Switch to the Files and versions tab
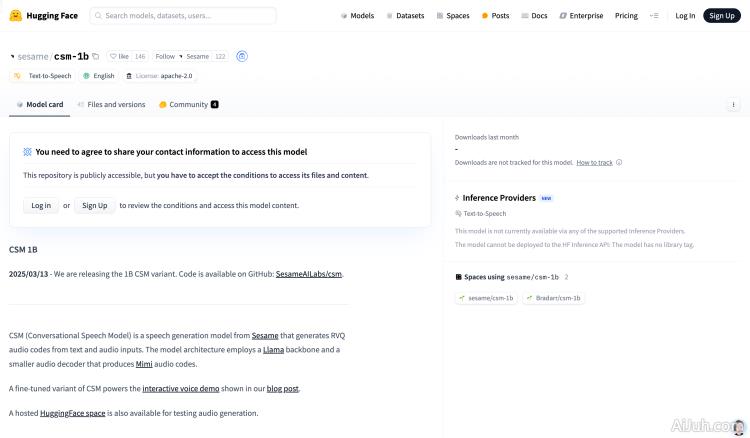Screen dimensions: 750x438 [x=112, y=104]
